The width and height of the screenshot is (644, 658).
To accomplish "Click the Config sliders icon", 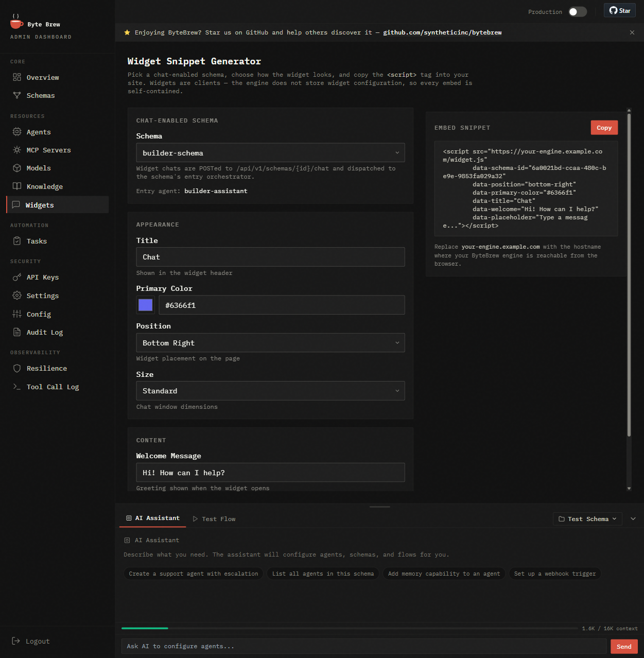I will coord(17,314).
